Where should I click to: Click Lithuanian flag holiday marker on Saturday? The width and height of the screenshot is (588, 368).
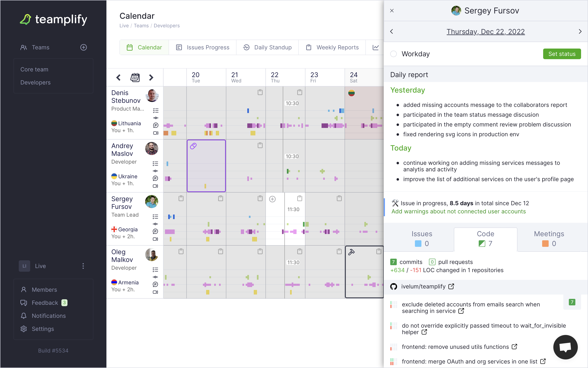(x=351, y=93)
